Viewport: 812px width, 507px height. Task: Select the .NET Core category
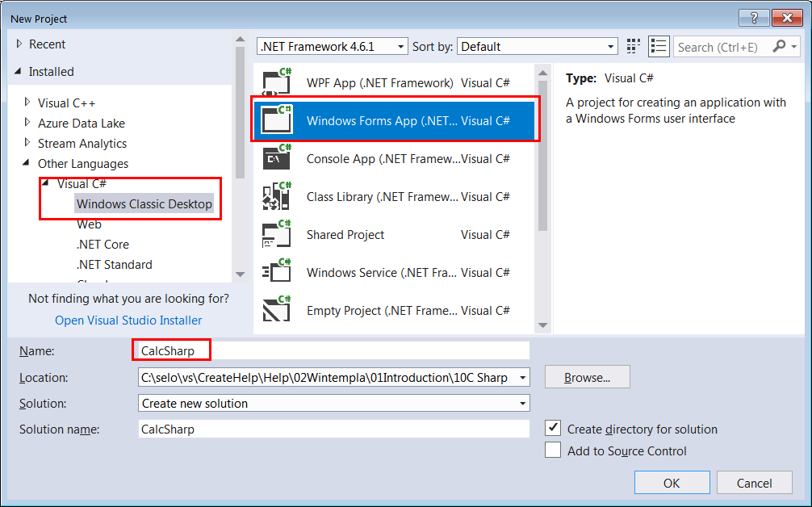coord(103,245)
